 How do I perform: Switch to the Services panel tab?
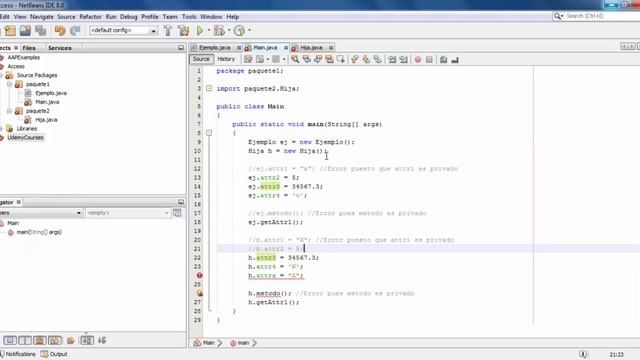click(x=60, y=48)
